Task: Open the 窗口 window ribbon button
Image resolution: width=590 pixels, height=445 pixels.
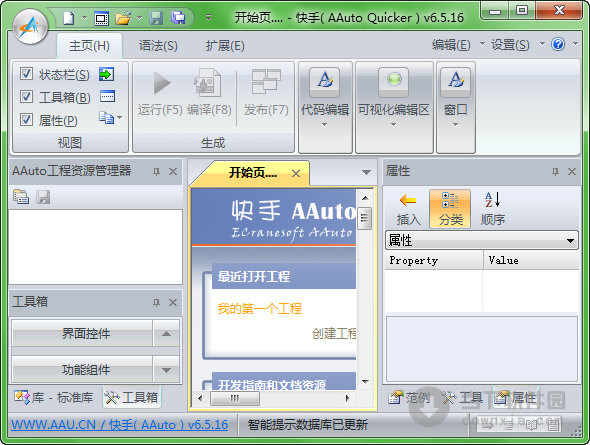Action: point(455,107)
